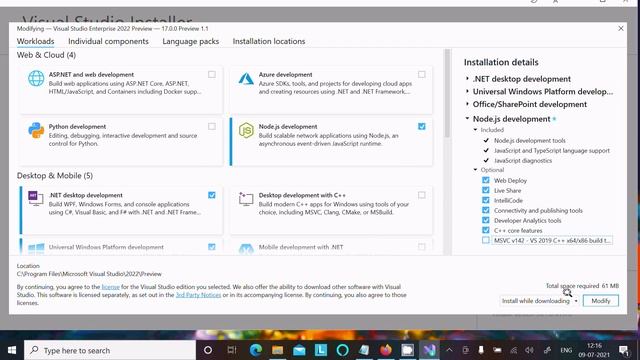Close the Modifying dialog

point(621,29)
